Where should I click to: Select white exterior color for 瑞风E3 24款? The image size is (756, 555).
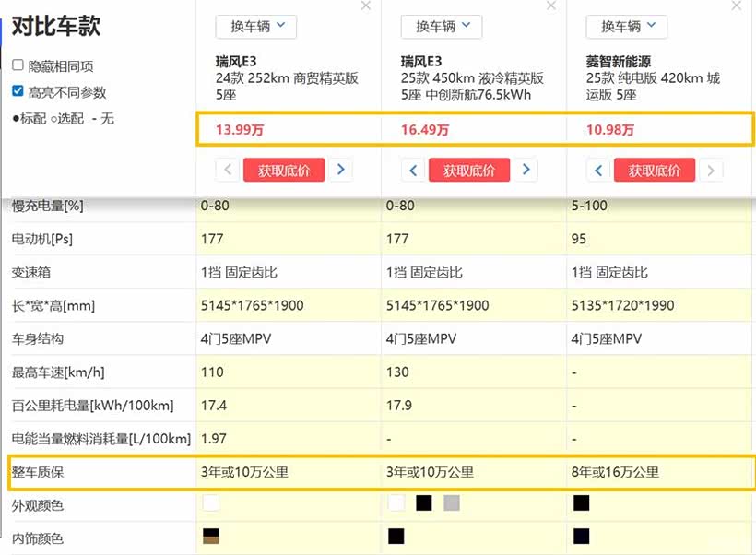[211, 503]
